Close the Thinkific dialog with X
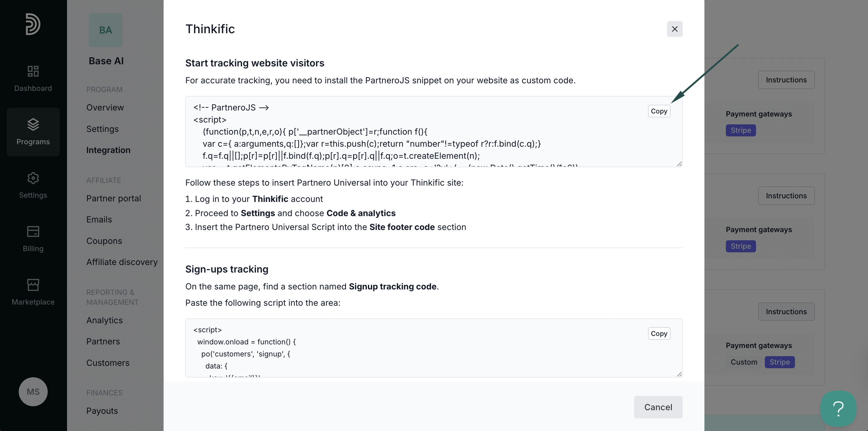This screenshot has height=431, width=868. (x=675, y=29)
